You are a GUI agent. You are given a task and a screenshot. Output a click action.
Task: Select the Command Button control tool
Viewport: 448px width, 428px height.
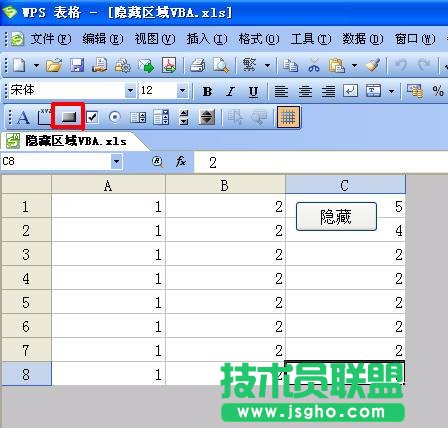(x=68, y=117)
